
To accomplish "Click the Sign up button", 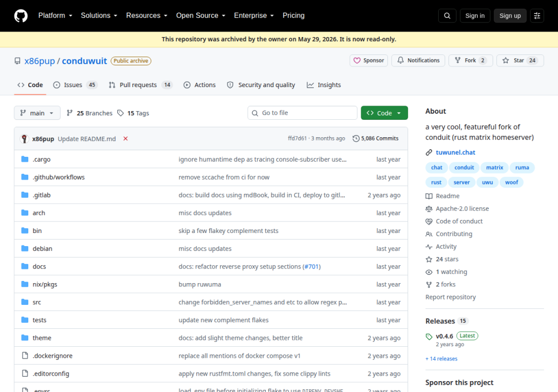I will pyautogui.click(x=510, y=16).
